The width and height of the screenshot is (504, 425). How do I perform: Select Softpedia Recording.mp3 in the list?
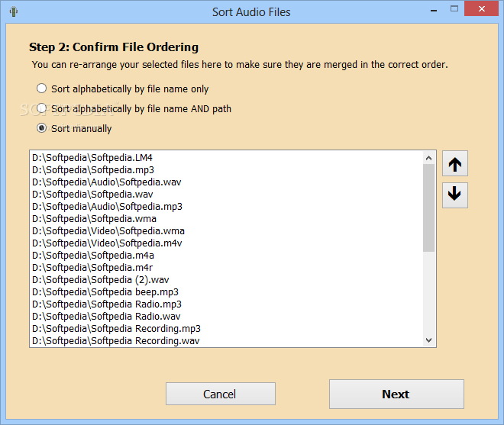[227, 329]
